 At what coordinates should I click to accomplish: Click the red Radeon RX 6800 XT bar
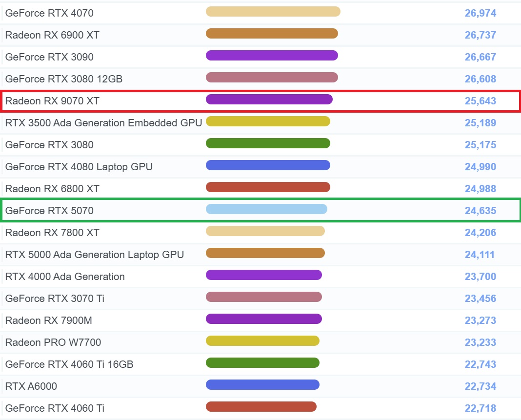268,187
